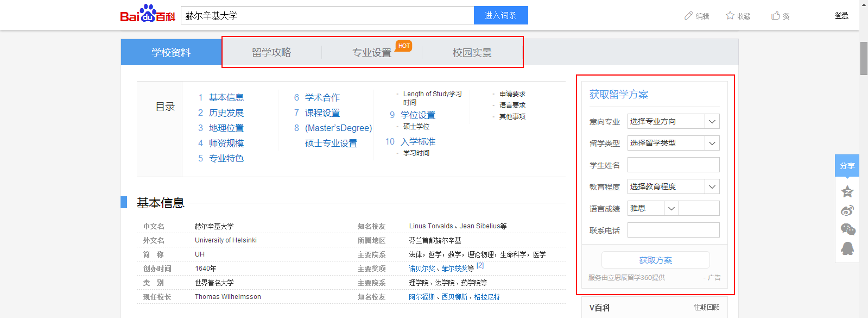This screenshot has width=868, height=318.
Task: Click the 获取留学方案 form title
Action: [619, 95]
